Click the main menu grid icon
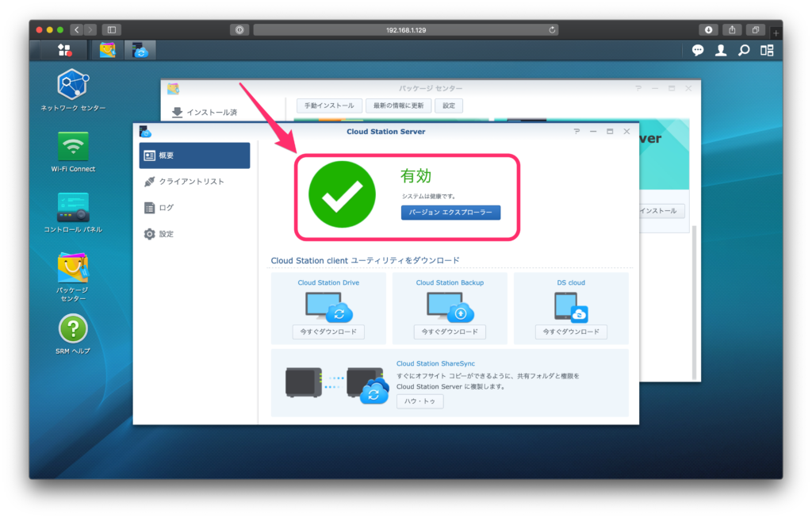Image resolution: width=812 pixels, height=518 pixels. click(x=64, y=50)
